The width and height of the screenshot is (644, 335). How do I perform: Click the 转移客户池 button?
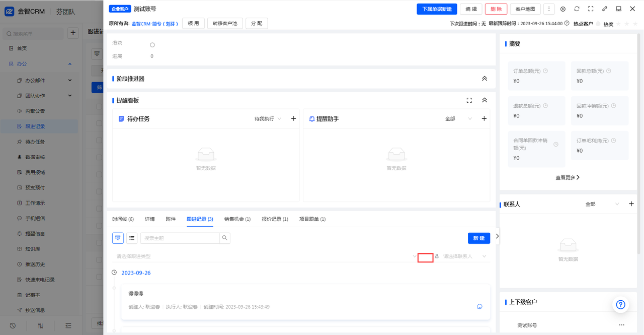225,23
